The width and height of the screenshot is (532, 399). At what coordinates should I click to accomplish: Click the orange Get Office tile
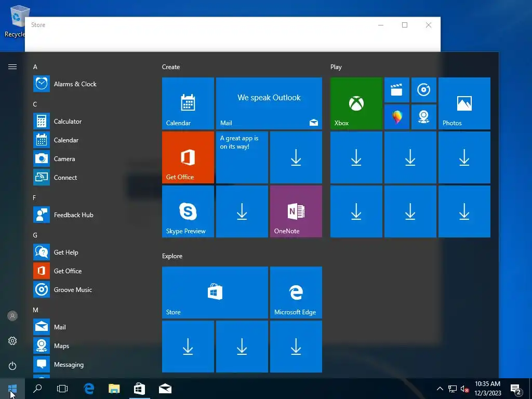coord(188,157)
